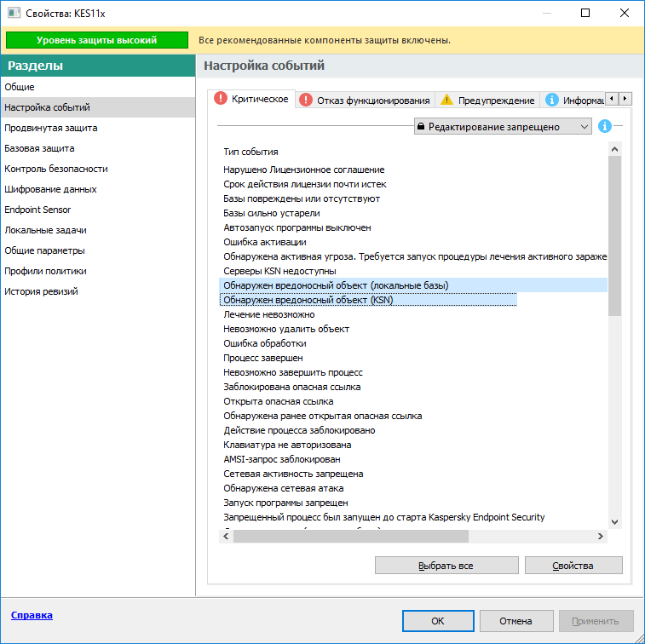Click the horizontal scrollbar thumb under event list
This screenshot has height=644, width=645.
(351, 536)
